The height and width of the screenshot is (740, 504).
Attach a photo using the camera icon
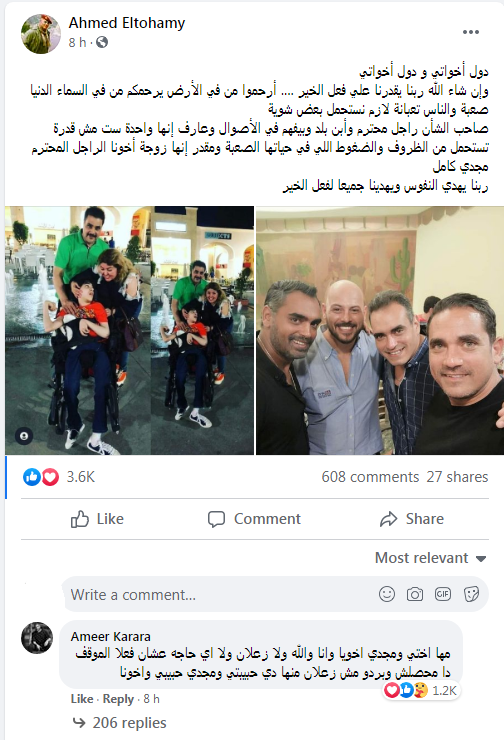coord(415,594)
